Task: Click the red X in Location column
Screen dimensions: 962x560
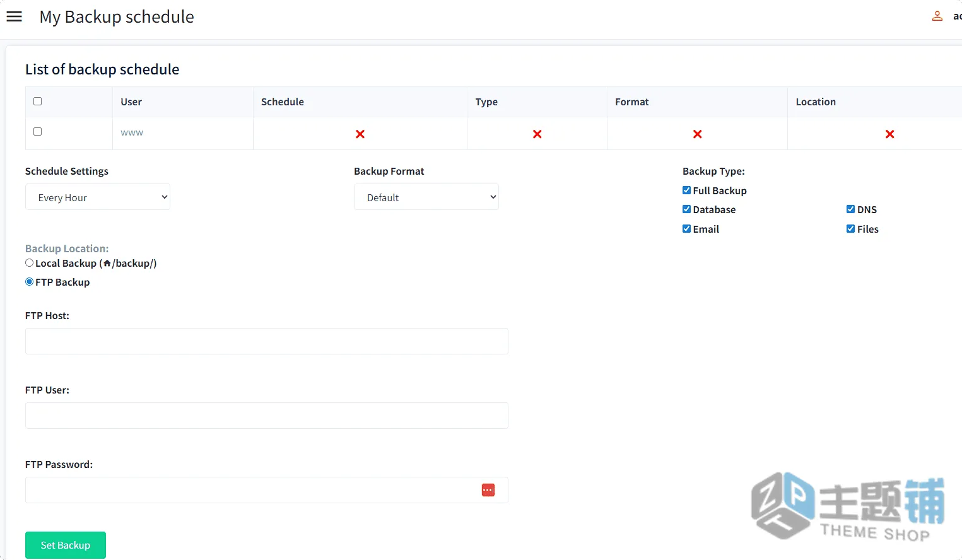Action: [x=890, y=134]
